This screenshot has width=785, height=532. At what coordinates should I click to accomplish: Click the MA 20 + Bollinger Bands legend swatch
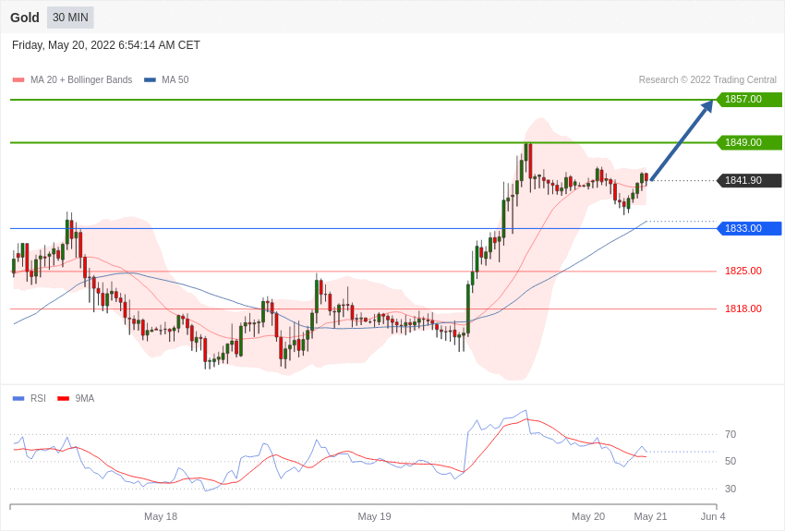18,80
